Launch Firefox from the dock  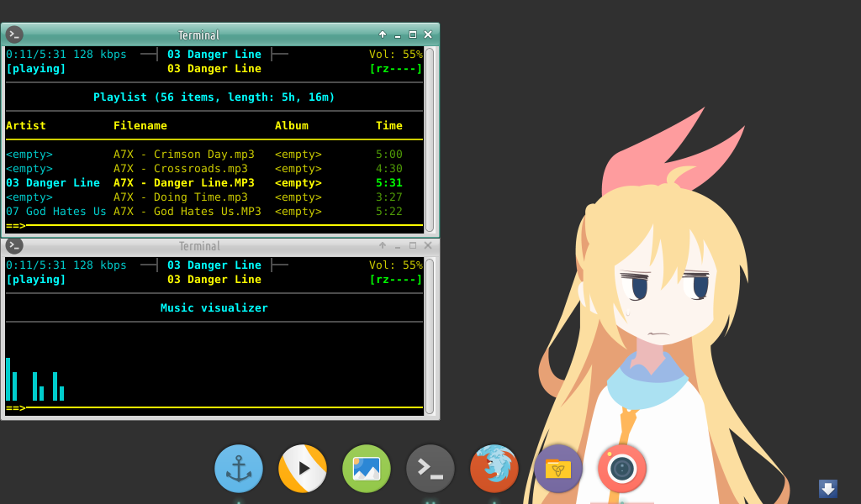tap(494, 469)
